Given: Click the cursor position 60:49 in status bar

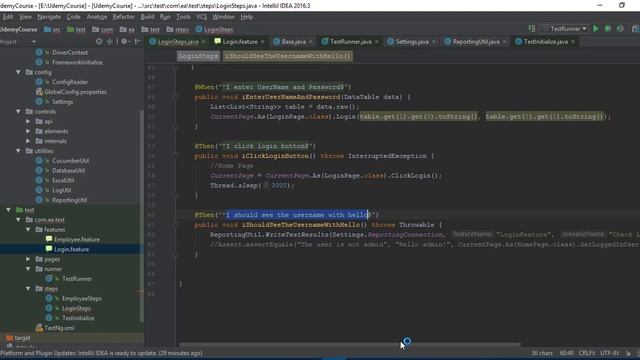Looking at the screenshot, I should (567, 353).
